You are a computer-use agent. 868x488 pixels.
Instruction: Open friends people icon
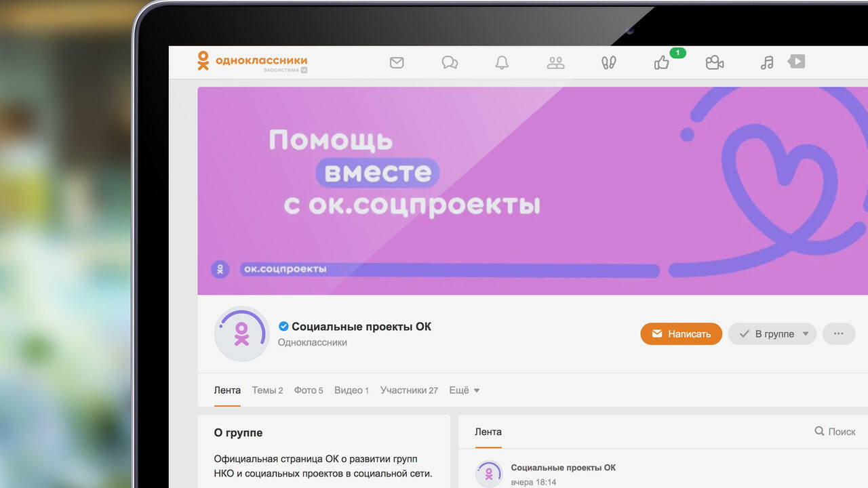pos(555,62)
